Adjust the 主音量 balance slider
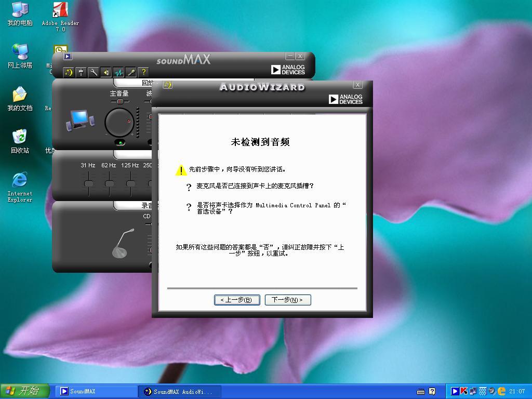Image resolution: width=532 pixels, height=399 pixels. pos(120,101)
